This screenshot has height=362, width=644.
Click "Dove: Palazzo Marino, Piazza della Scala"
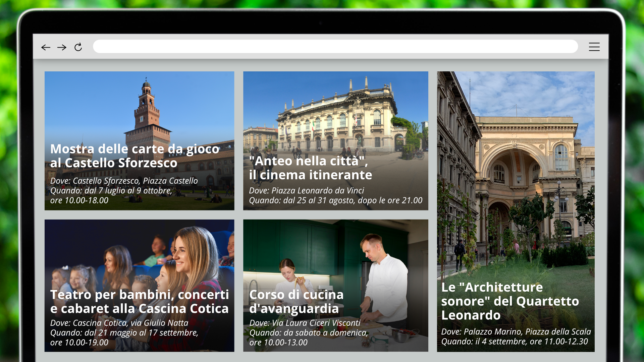point(516,332)
